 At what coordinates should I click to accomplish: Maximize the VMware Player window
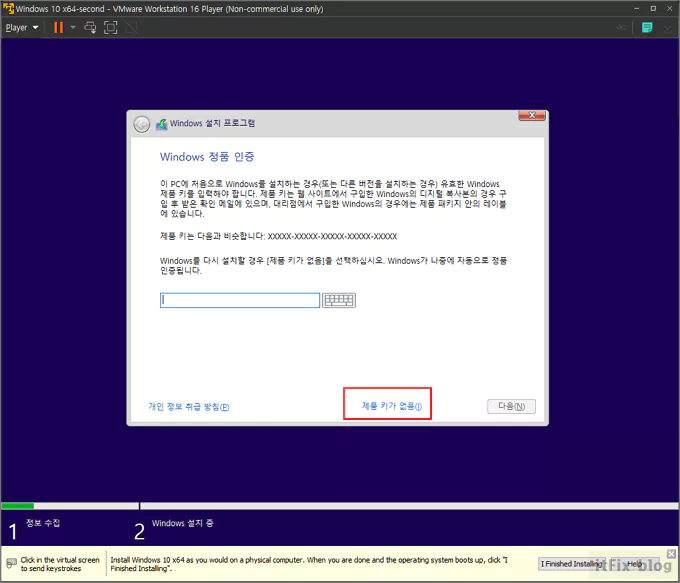pyautogui.click(x=653, y=9)
